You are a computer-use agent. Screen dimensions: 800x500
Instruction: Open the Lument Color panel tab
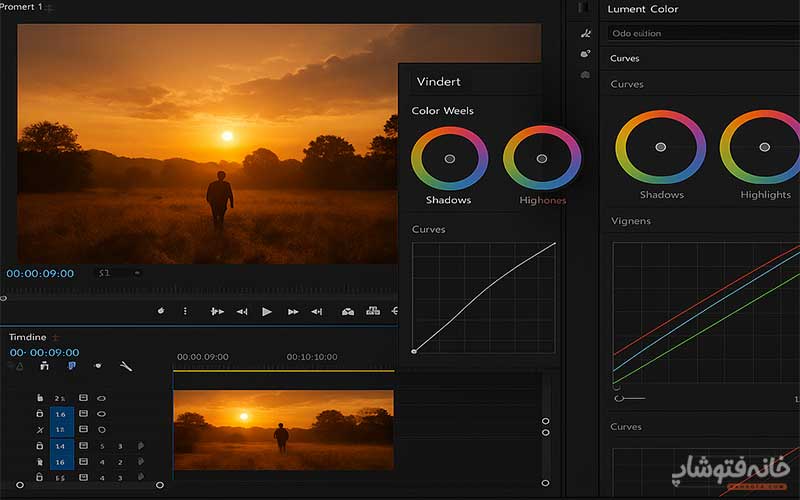coord(642,9)
